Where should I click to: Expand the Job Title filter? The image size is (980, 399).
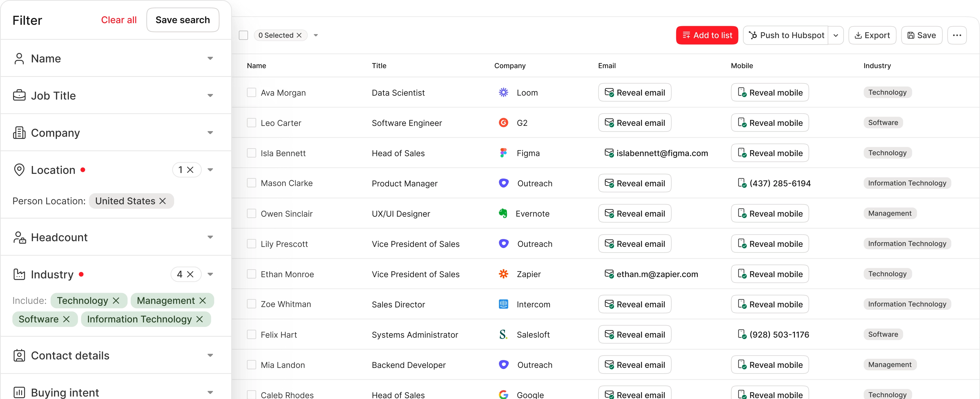(210, 96)
